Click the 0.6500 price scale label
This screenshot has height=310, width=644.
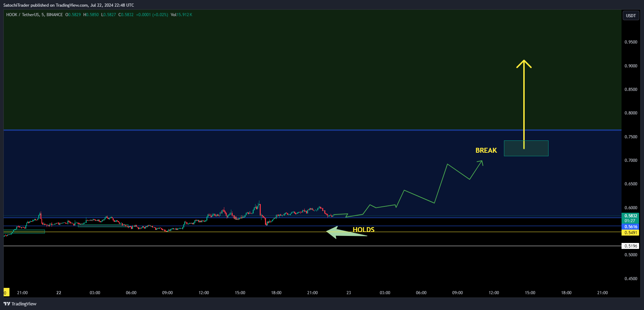pos(631,184)
